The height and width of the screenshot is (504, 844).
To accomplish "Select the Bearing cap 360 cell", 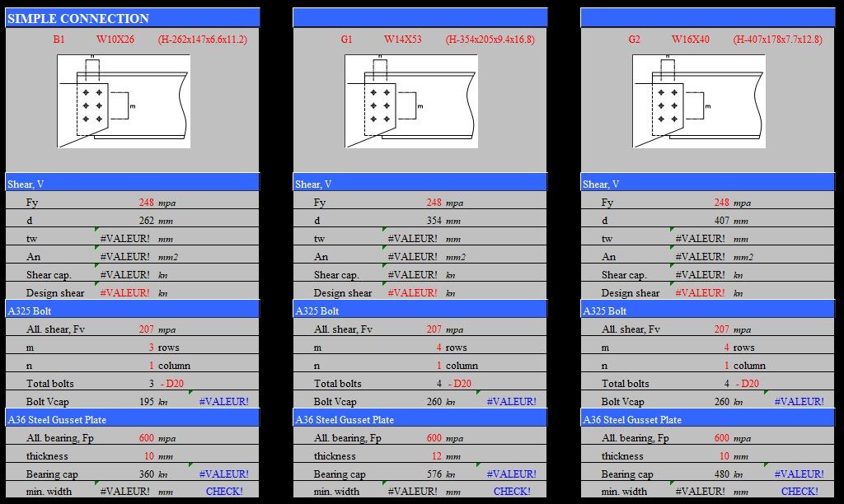I will tap(147, 474).
